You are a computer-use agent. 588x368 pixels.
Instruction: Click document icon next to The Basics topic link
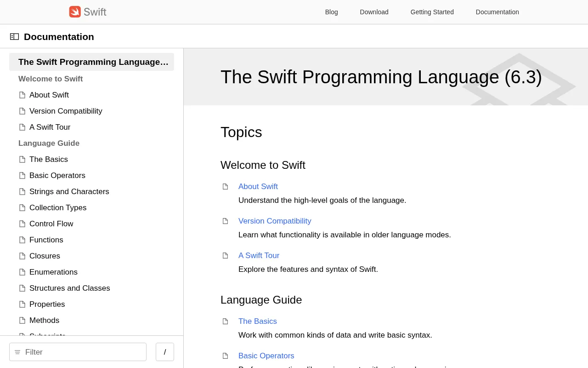pos(225,322)
